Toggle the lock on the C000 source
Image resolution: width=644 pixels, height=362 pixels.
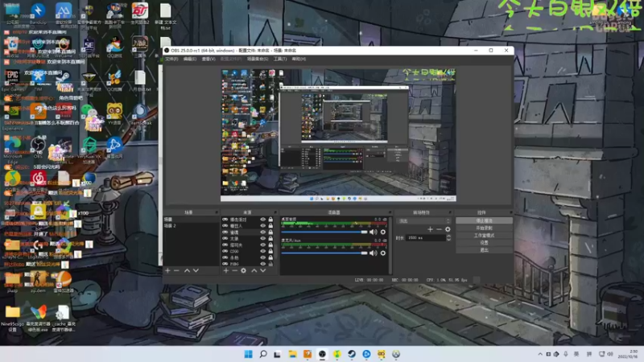270,251
